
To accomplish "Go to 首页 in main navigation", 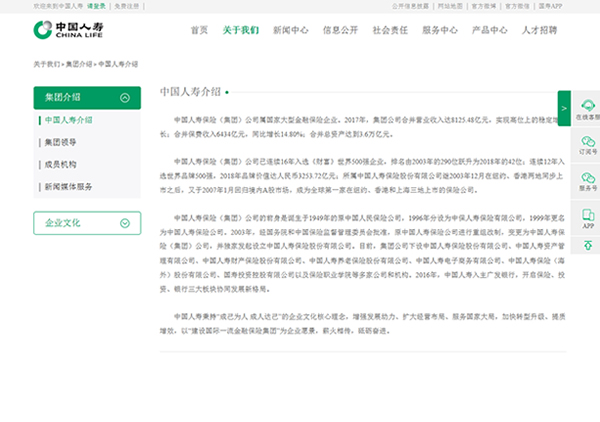I will pos(199,30).
